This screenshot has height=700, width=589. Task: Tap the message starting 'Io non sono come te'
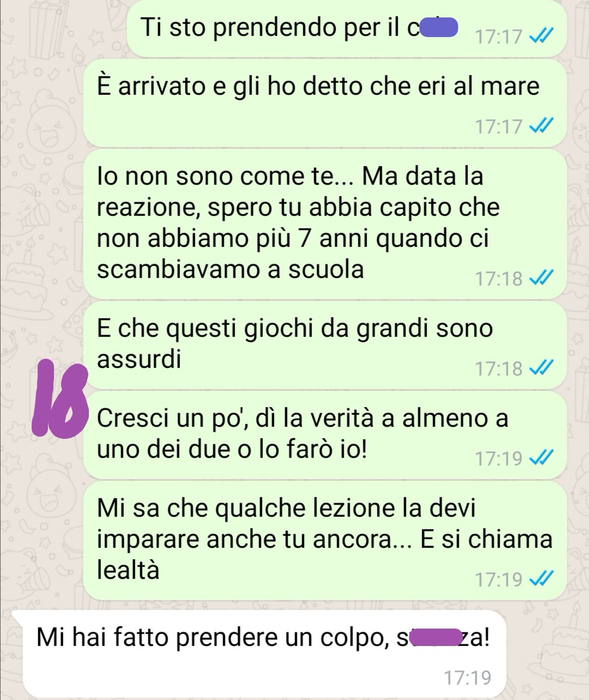(325, 224)
